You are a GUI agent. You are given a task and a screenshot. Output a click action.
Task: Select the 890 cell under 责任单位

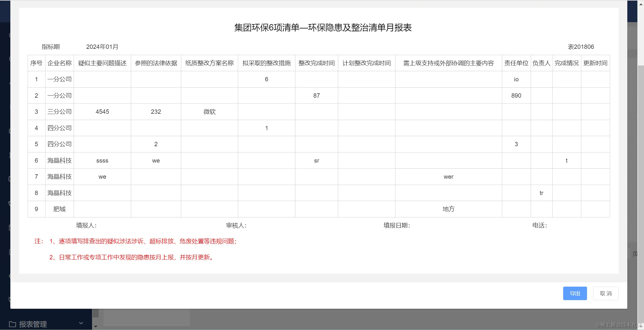coord(516,96)
